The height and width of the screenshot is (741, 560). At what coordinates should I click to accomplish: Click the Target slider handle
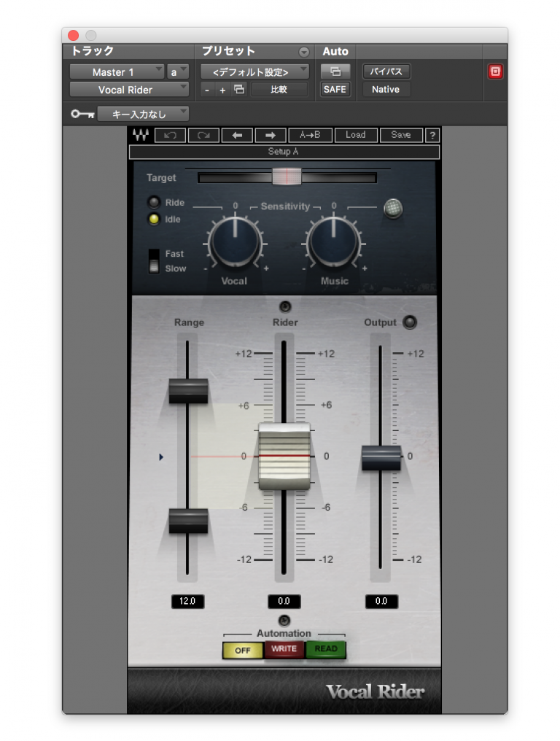pyautogui.click(x=287, y=176)
